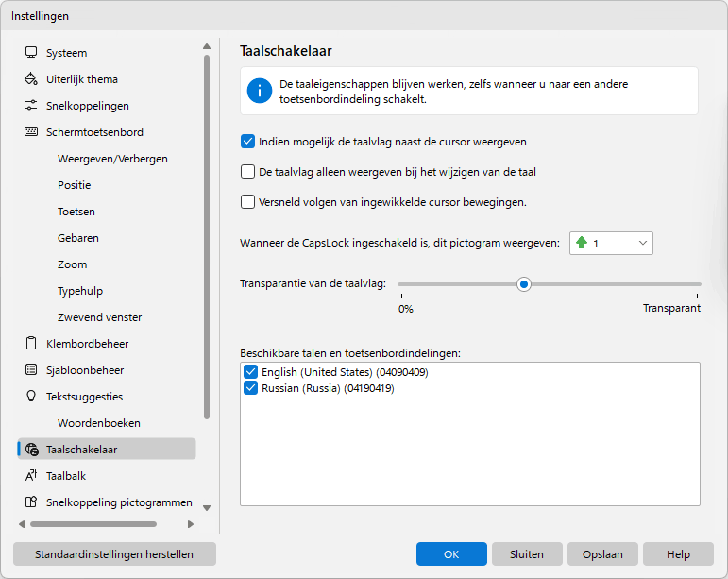Open the CapsLock pictogram dropdown
728x579 pixels.
[x=611, y=244]
